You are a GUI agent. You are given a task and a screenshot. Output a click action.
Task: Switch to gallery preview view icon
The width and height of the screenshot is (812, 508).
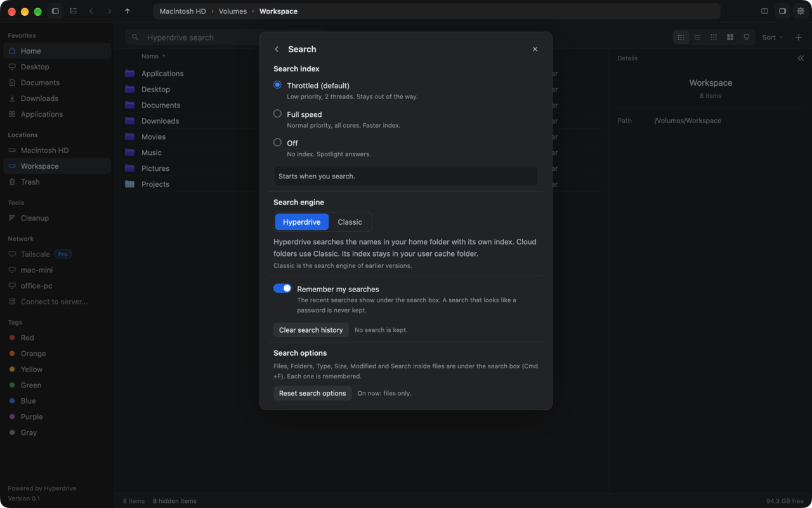[747, 37]
